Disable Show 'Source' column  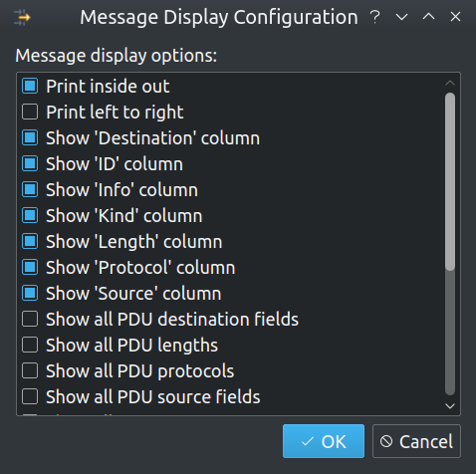tap(30, 293)
